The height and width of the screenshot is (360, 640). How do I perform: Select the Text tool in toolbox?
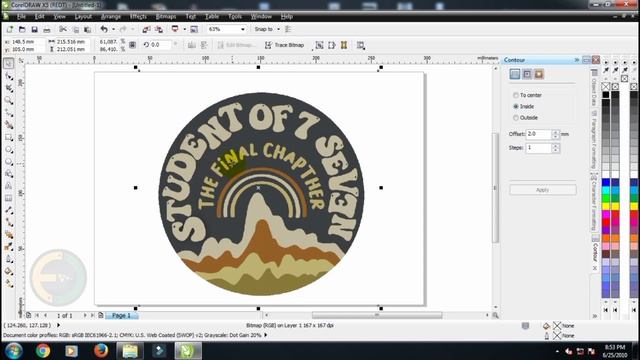(x=9, y=186)
